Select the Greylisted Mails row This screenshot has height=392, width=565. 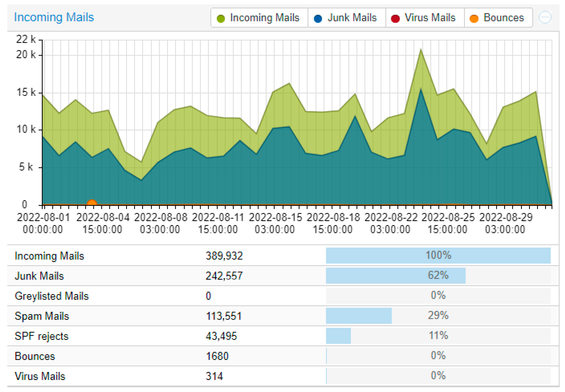52,296
